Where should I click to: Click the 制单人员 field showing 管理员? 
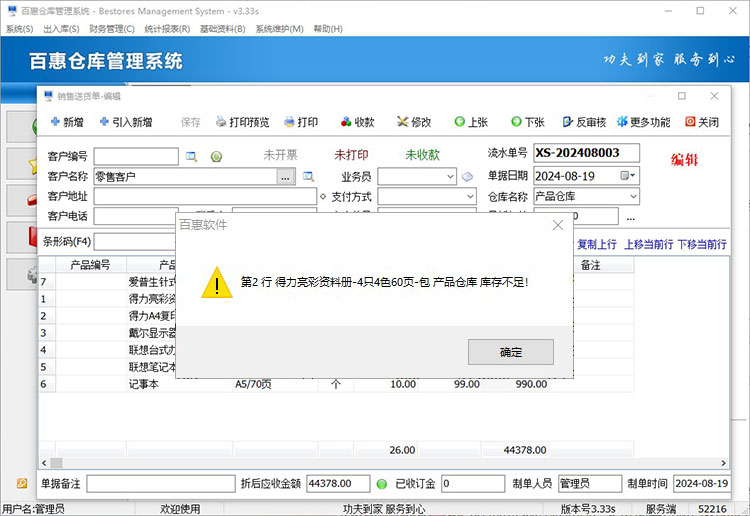pos(590,483)
